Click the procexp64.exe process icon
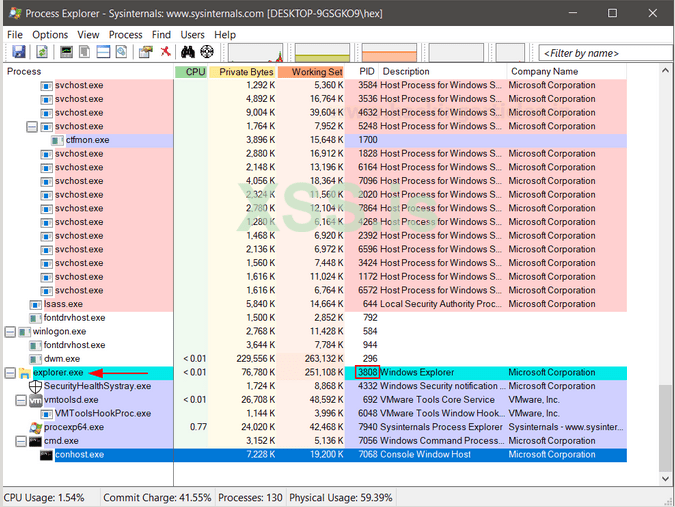 [35, 427]
